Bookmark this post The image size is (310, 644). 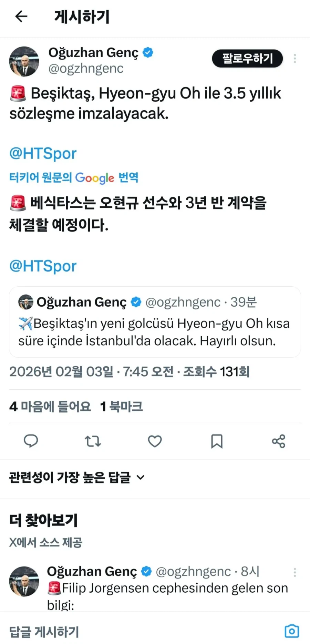point(217,441)
